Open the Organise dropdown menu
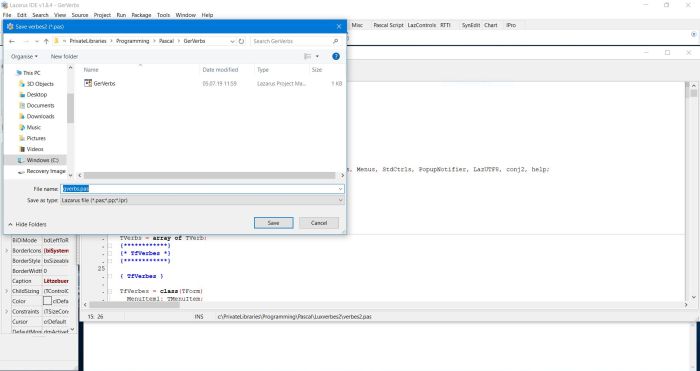700x371 pixels. coord(24,56)
